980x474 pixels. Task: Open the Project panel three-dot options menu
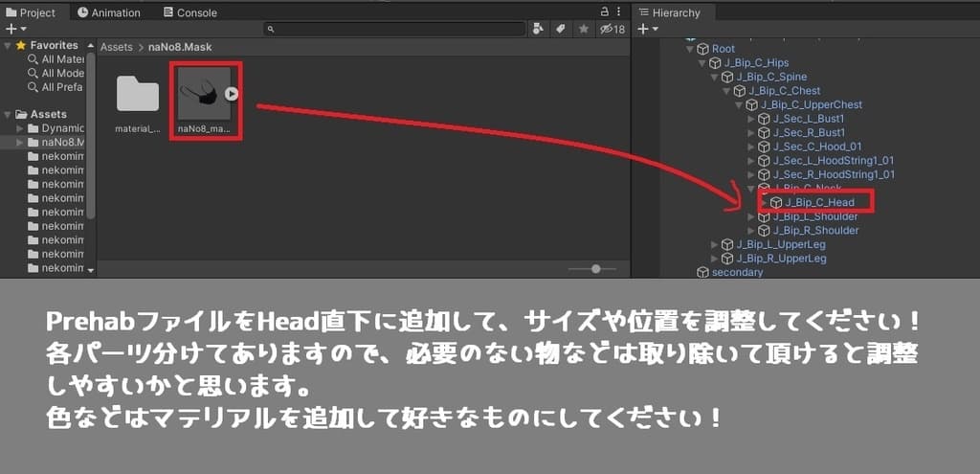tap(619, 11)
